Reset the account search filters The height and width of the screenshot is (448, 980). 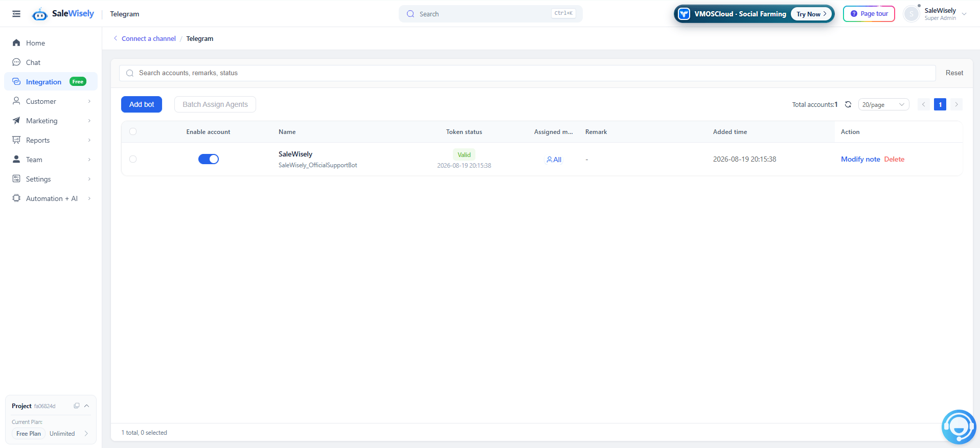(x=954, y=73)
